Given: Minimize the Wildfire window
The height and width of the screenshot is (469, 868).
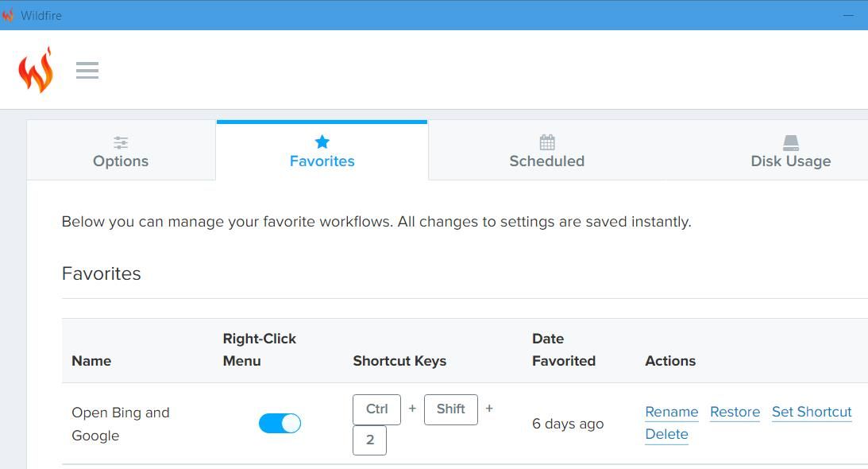Looking at the screenshot, I should tap(848, 15).
